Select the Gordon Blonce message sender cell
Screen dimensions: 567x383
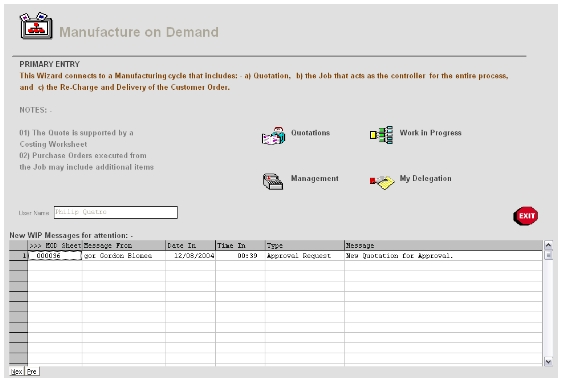pos(124,256)
